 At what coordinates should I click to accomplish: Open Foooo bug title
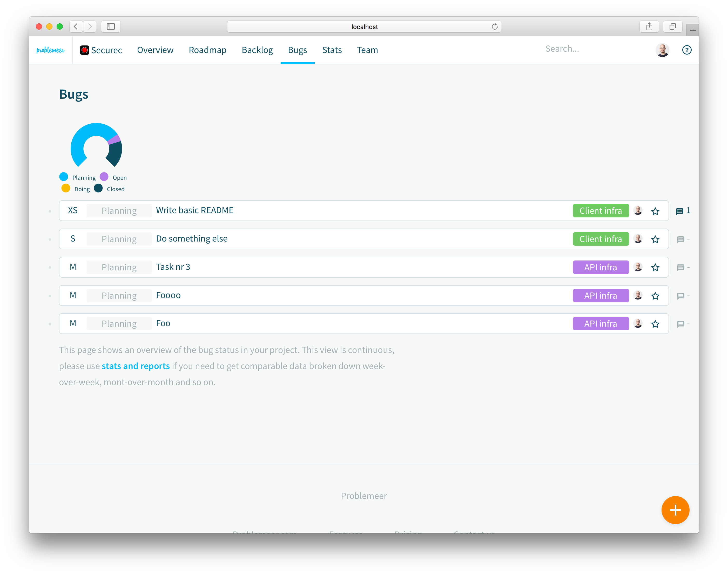pyautogui.click(x=168, y=295)
